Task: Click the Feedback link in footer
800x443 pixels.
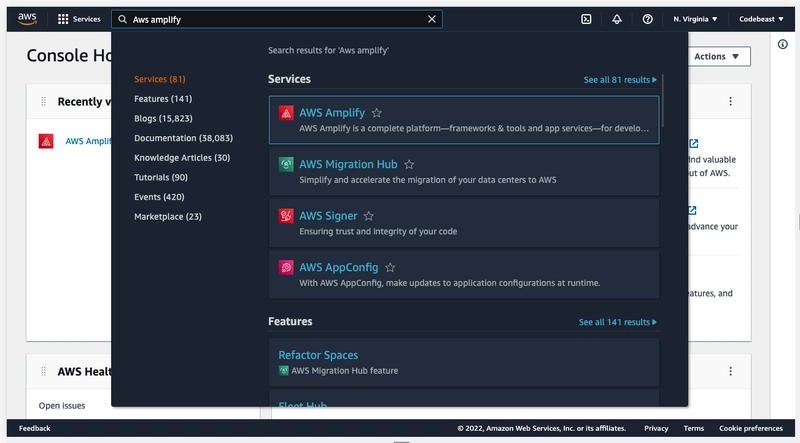Action: (35, 428)
